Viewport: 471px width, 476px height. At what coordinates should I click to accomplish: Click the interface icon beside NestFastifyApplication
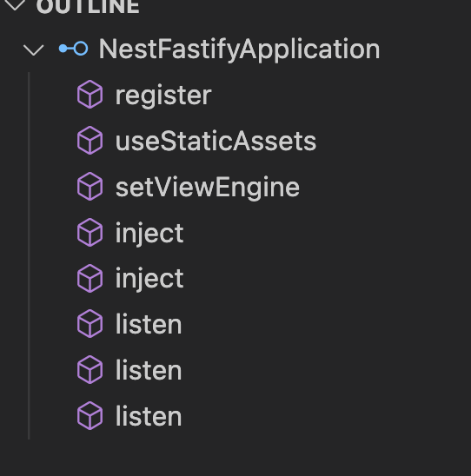pyautogui.click(x=74, y=49)
